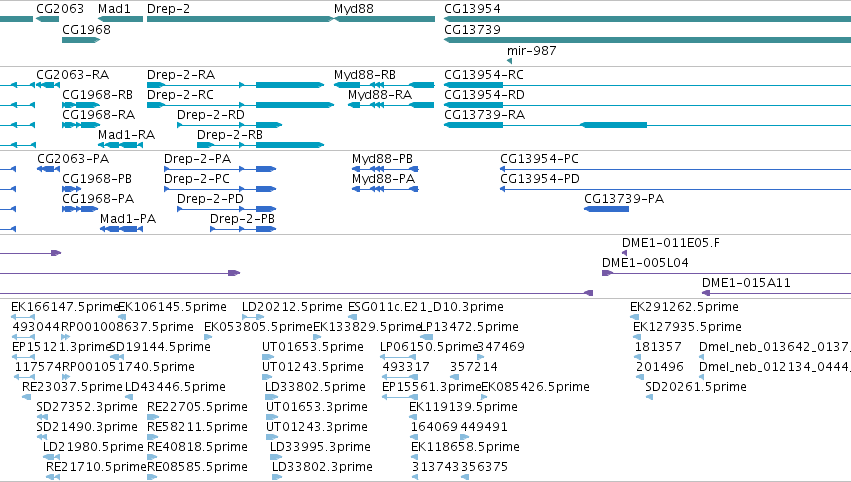Select transcript Drep-2-RD
This screenshot has height=482, width=851.
click(x=211, y=115)
